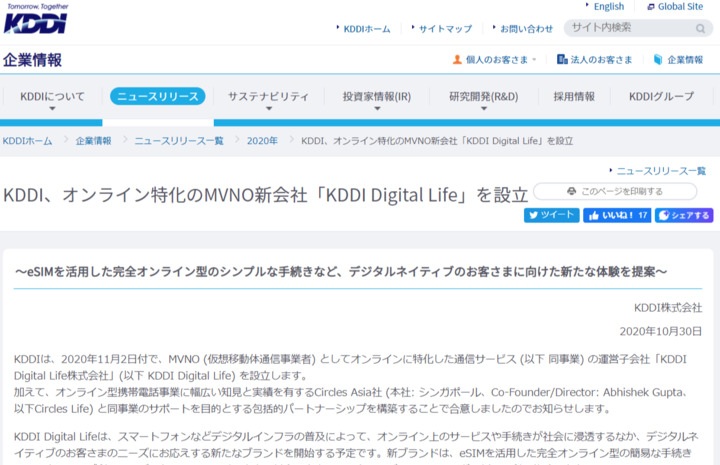Click the KDDI logo

[x=36, y=19]
